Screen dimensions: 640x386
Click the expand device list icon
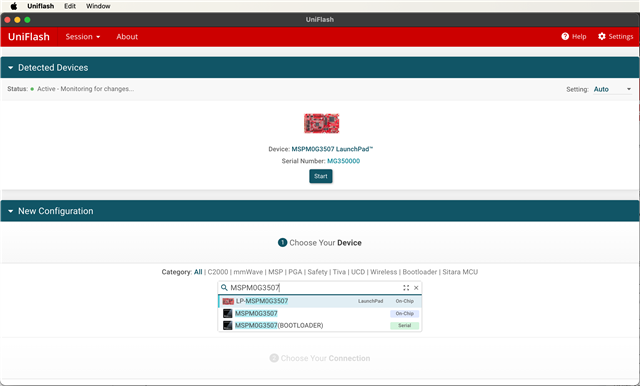point(406,288)
